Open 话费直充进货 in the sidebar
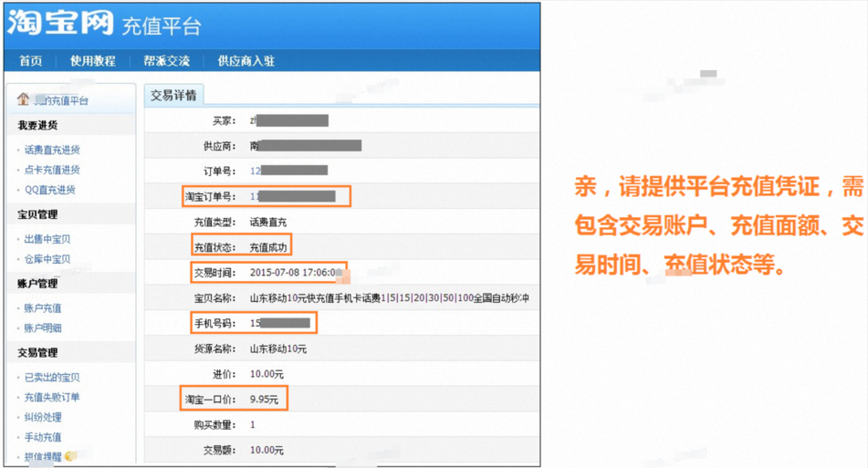868x468 pixels. pos(52,150)
